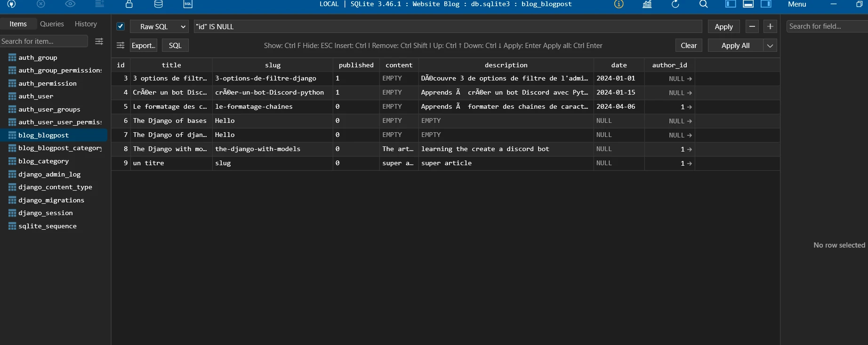Switch to the History tab
868x345 pixels.
86,24
